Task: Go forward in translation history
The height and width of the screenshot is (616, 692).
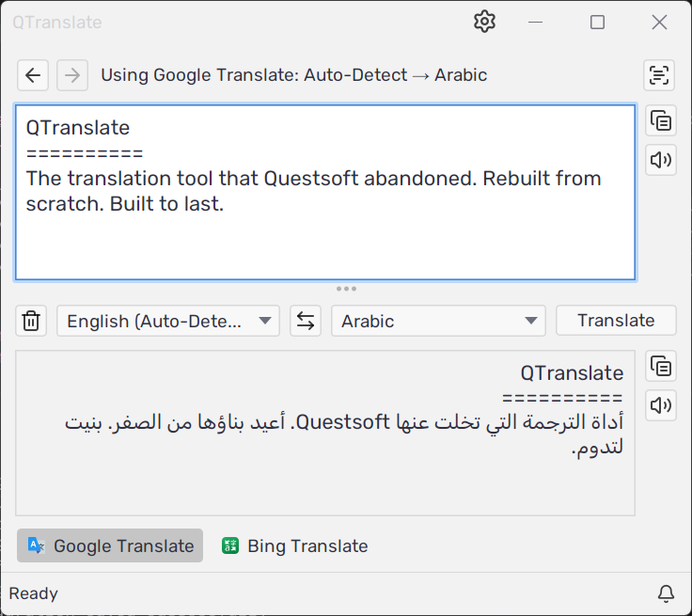Action: (72, 75)
